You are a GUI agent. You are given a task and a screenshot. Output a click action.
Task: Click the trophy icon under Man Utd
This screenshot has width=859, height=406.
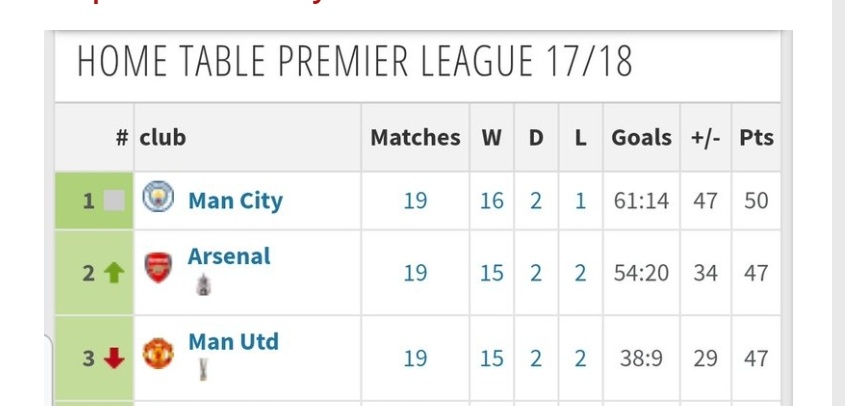[203, 370]
